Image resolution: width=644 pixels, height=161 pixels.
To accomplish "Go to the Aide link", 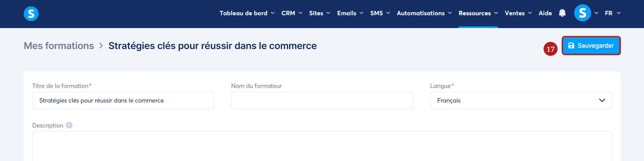I will coord(545,13).
